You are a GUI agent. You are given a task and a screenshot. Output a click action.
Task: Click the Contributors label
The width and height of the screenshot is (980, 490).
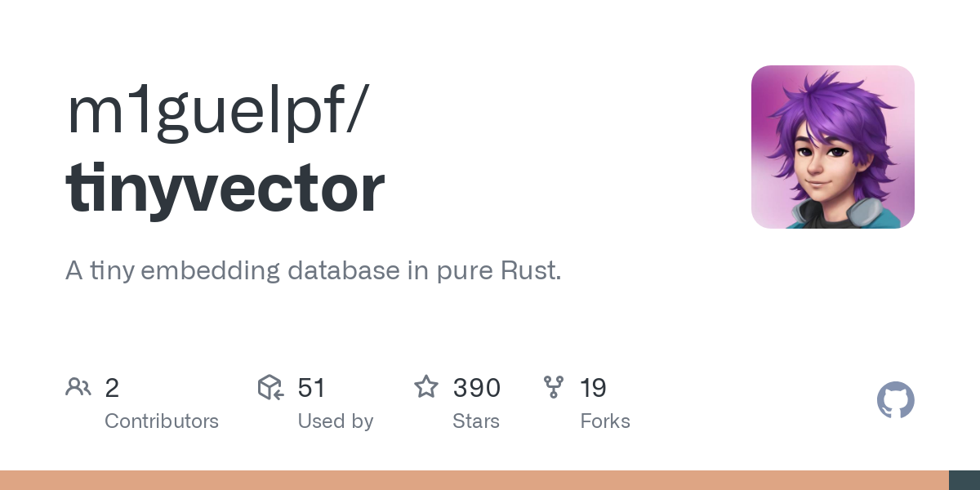(x=162, y=421)
